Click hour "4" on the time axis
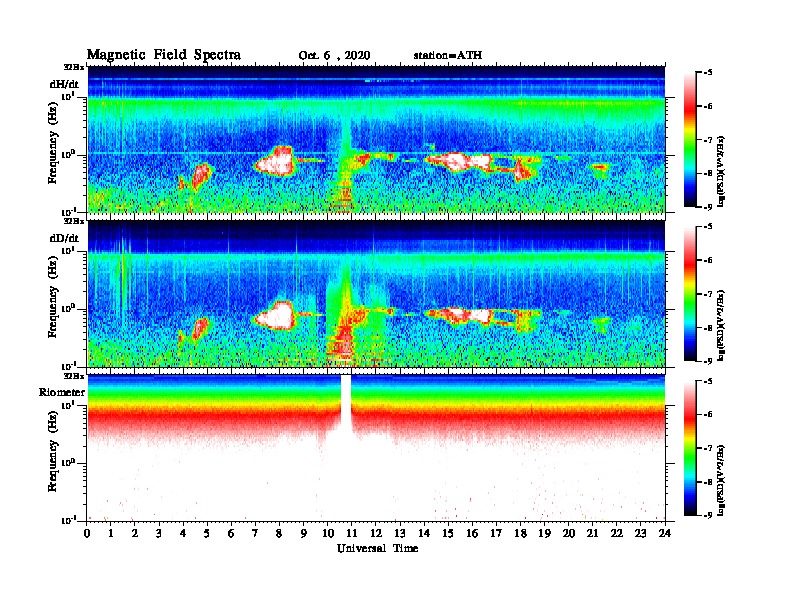 click(183, 534)
